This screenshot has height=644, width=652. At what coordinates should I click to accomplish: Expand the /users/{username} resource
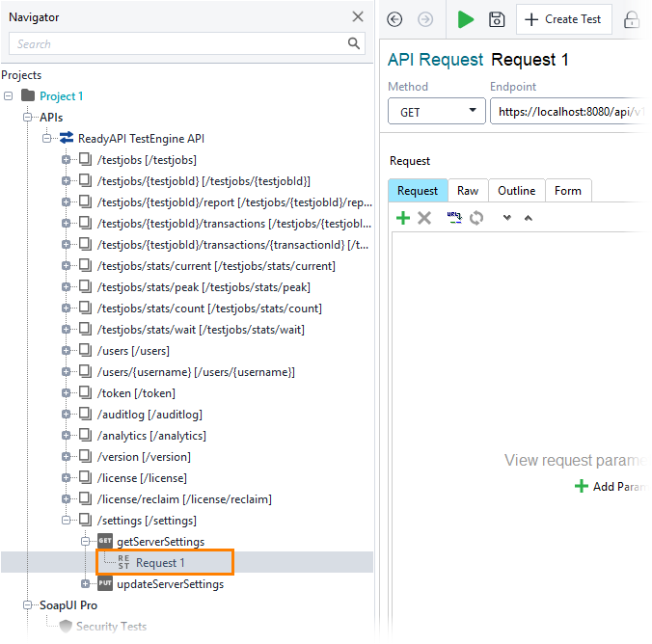[x=66, y=372]
